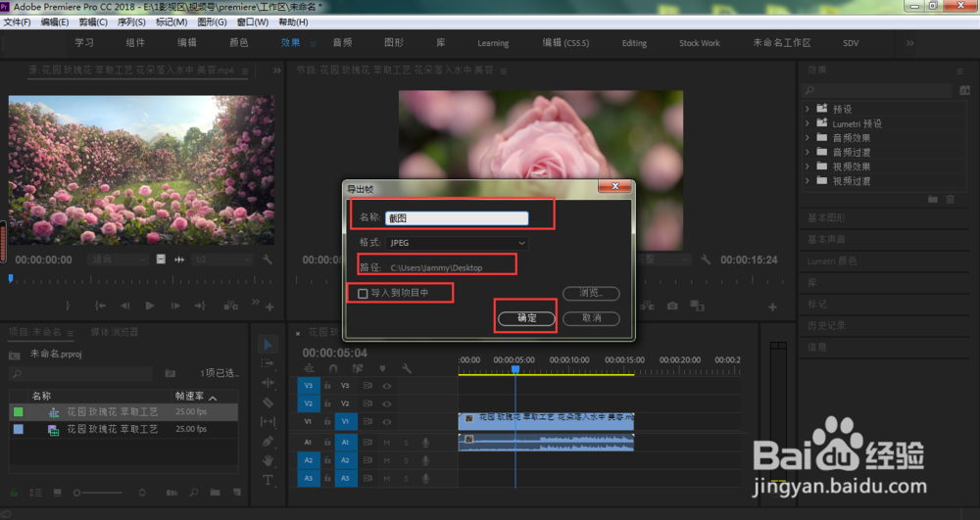Adjust Project panel thumbnail zoom slider

pos(98,493)
